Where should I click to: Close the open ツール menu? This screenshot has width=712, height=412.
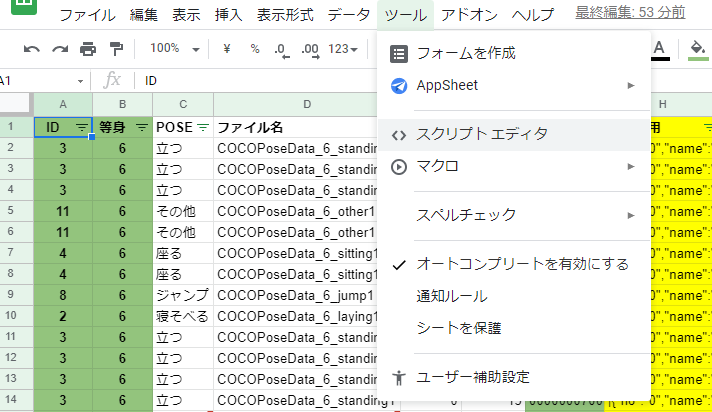click(x=405, y=15)
